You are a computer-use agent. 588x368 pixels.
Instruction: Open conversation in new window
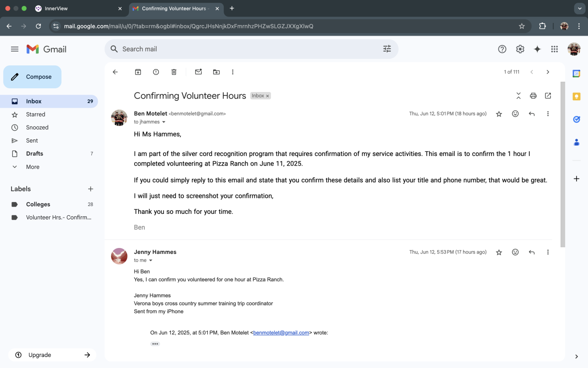click(548, 96)
